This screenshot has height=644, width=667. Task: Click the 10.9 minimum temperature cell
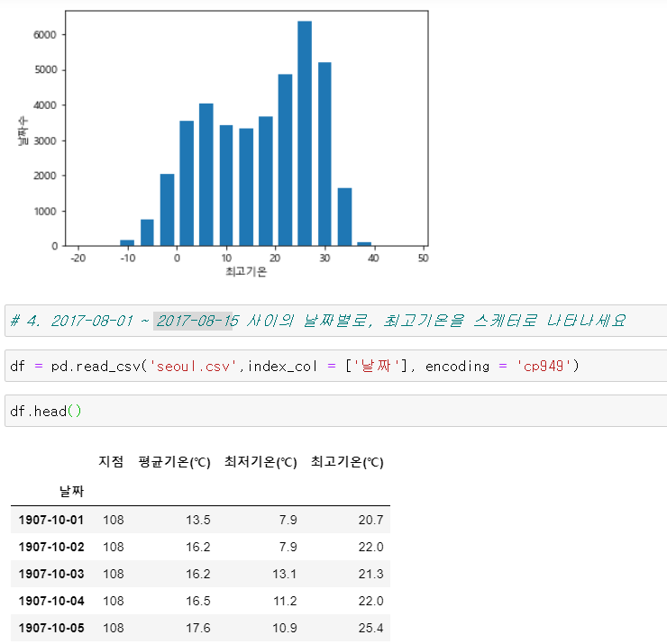285,628
